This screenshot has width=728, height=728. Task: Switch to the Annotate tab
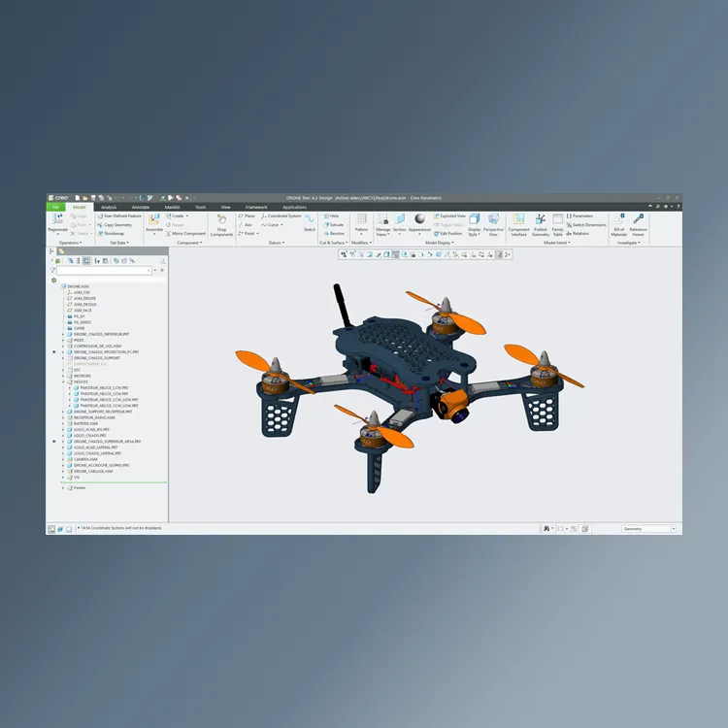140,207
